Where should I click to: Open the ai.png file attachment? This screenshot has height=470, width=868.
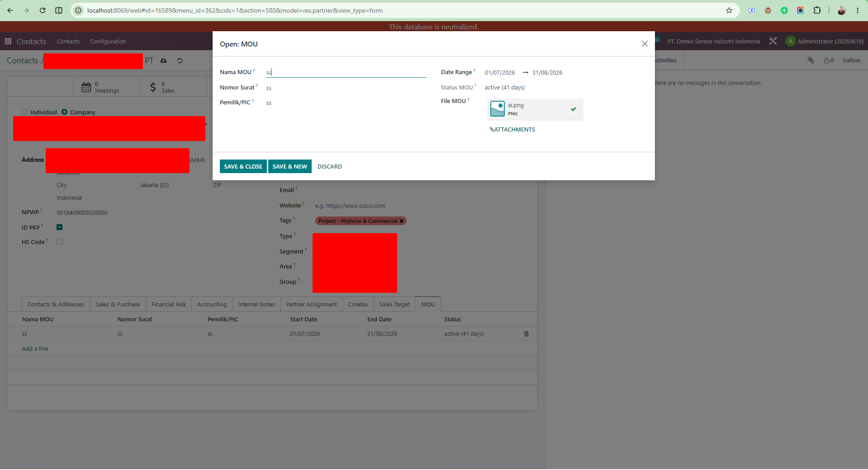[x=535, y=109]
